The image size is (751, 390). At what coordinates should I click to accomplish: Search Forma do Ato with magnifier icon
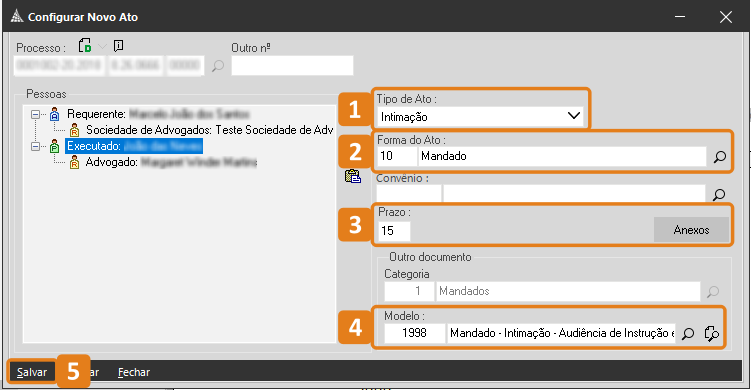pos(719,157)
